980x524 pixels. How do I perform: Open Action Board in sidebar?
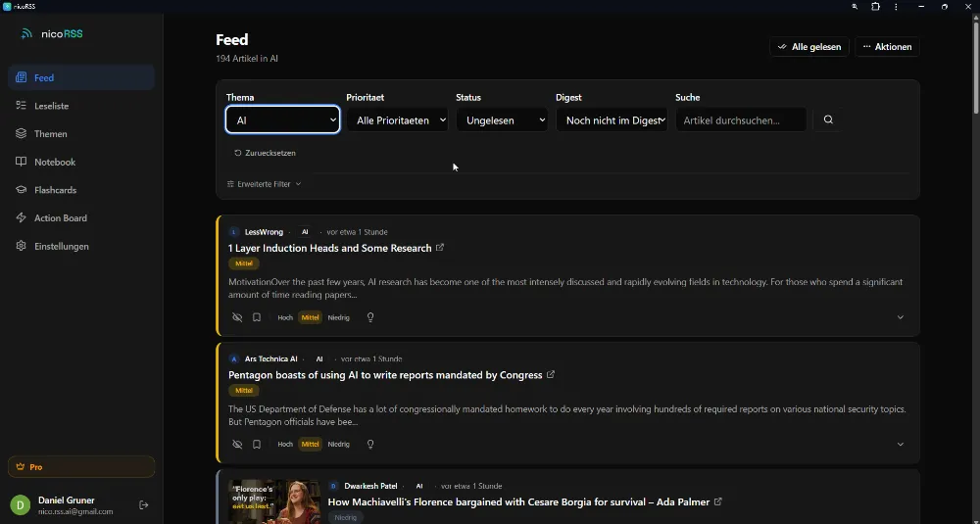(x=81, y=218)
